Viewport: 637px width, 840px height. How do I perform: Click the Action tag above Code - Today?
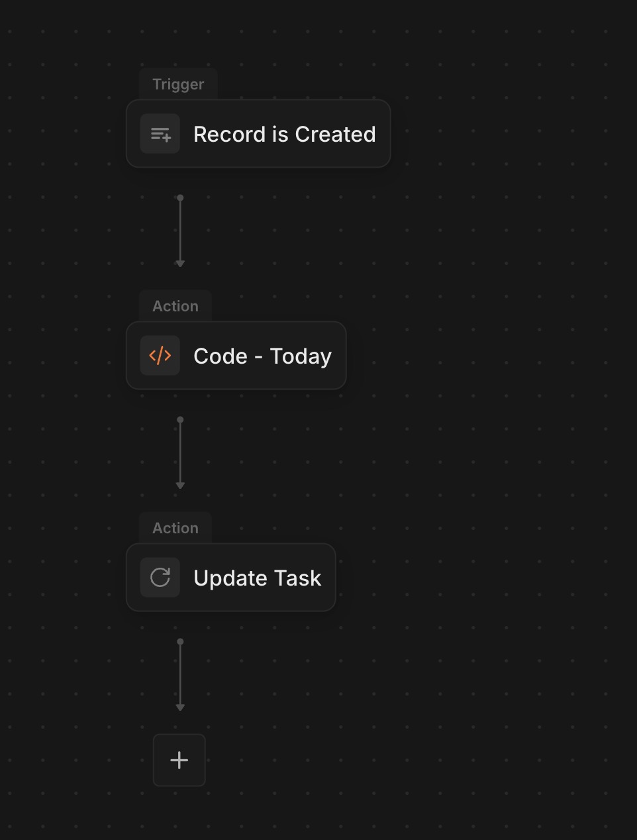coord(175,306)
